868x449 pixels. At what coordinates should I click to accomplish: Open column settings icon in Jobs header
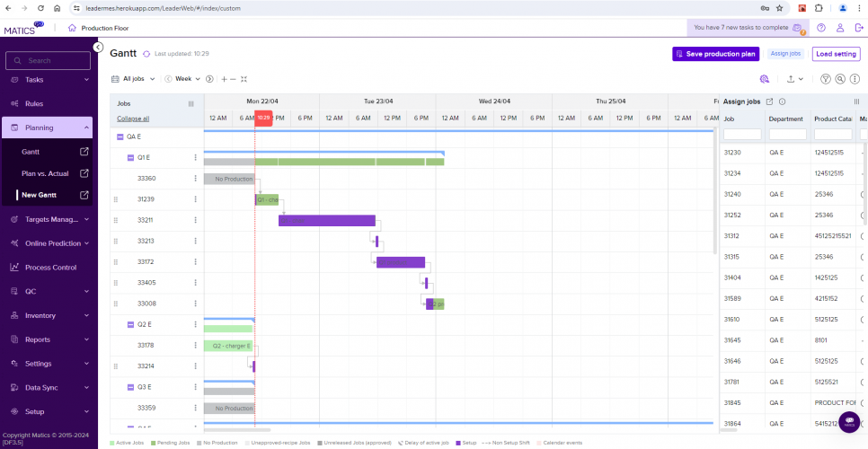pyautogui.click(x=191, y=103)
